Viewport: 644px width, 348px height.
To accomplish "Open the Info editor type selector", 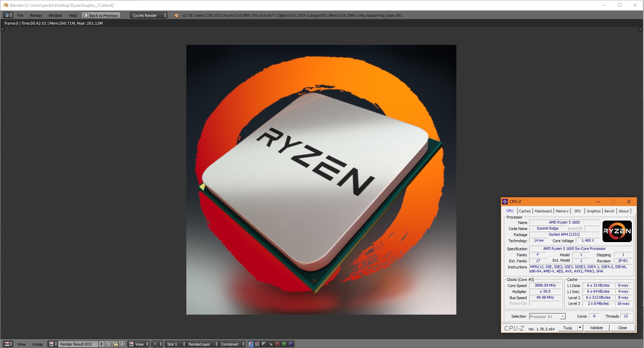I will 8,15.
